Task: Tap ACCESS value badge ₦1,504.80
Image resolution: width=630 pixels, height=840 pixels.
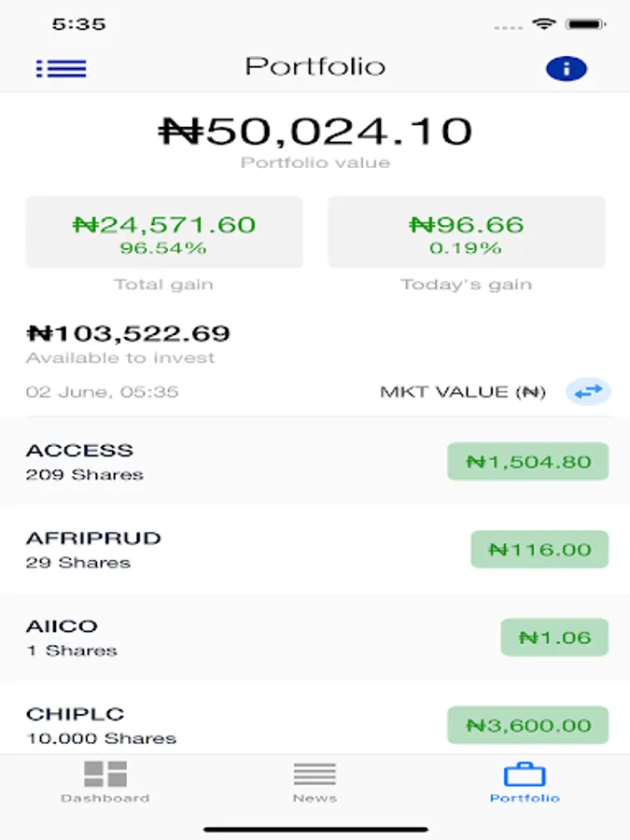Action: click(527, 461)
